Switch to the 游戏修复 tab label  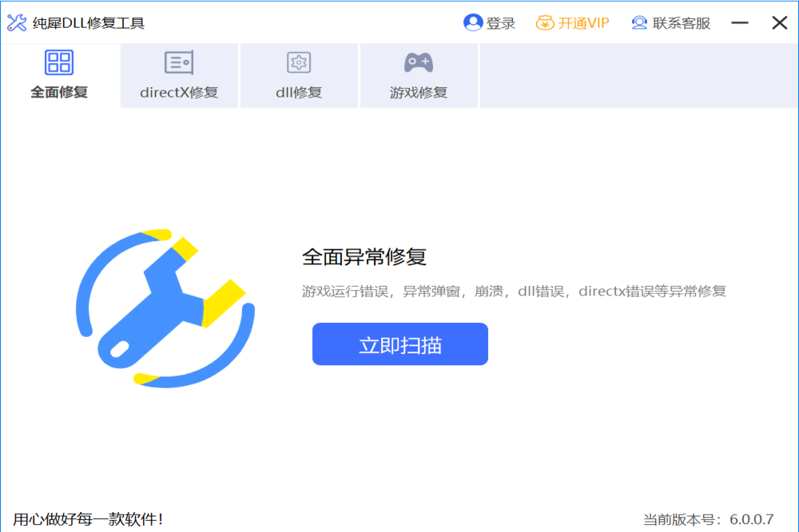pos(419,92)
